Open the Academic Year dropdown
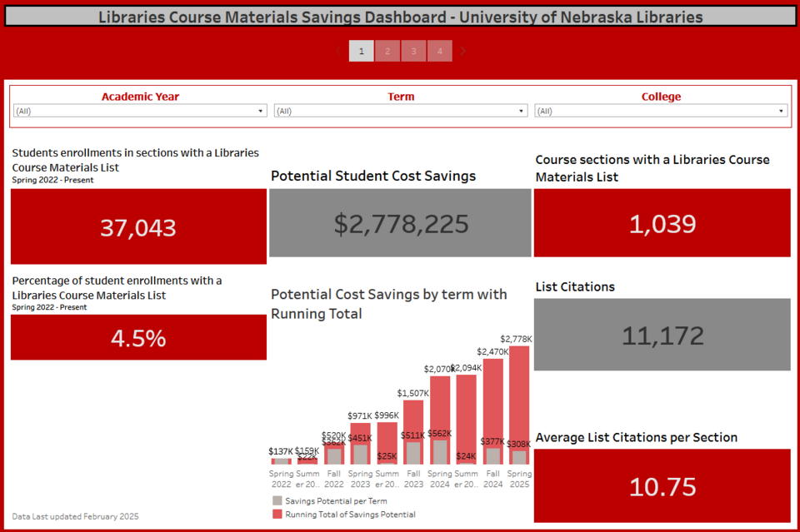Image resolution: width=800 pixels, height=532 pixels. coord(140,111)
